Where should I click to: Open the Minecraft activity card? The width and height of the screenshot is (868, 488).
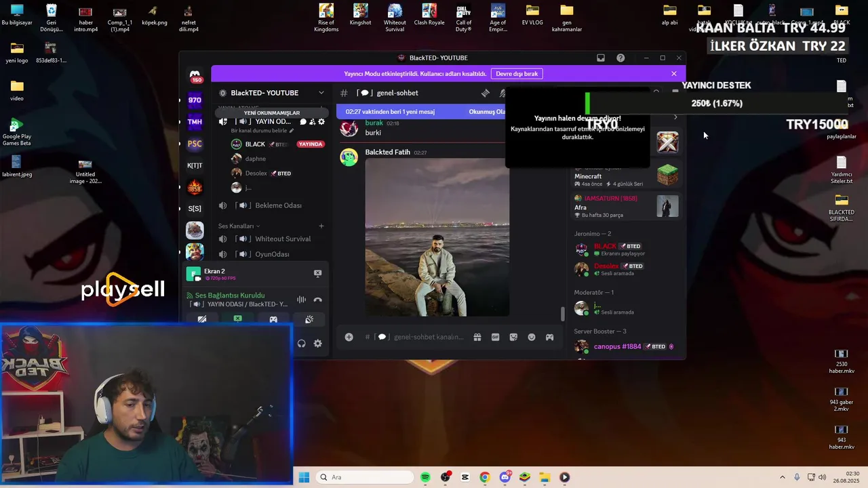click(626, 175)
